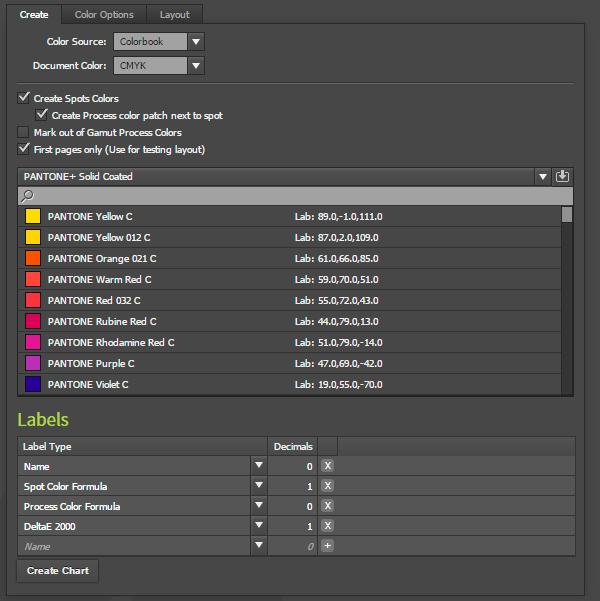Select the PANTONE Orange 021 C swatch
600x601 pixels.
pos(33,258)
